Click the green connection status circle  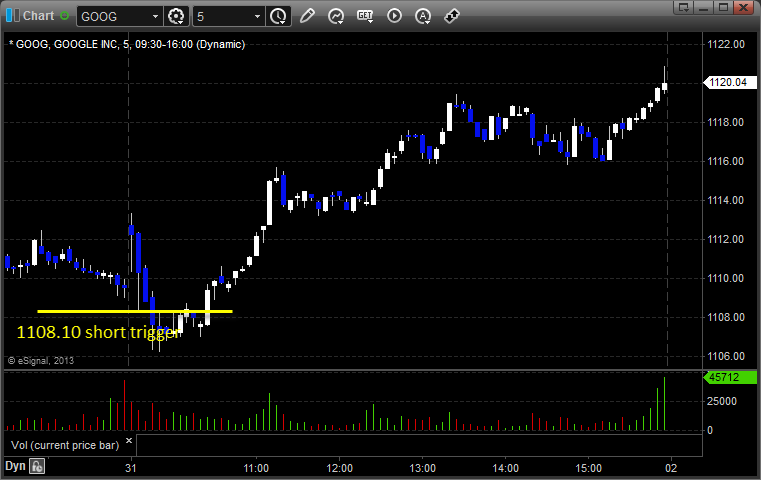click(x=64, y=16)
